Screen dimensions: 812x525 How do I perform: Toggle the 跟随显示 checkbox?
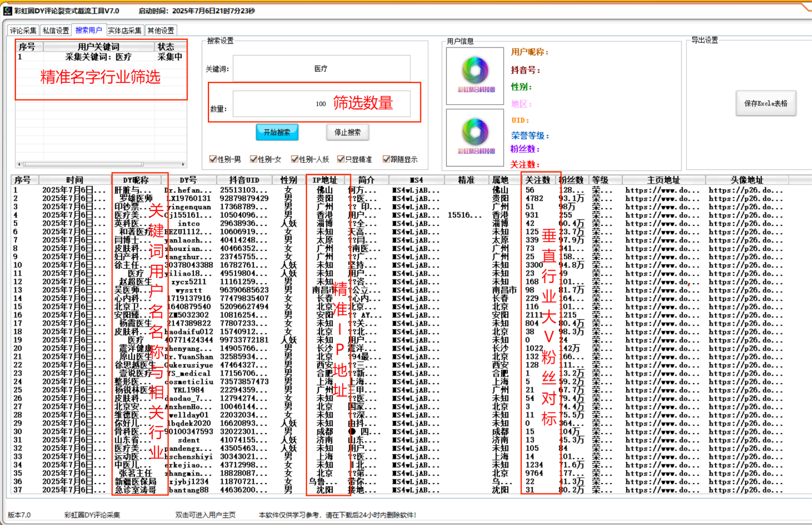point(387,159)
